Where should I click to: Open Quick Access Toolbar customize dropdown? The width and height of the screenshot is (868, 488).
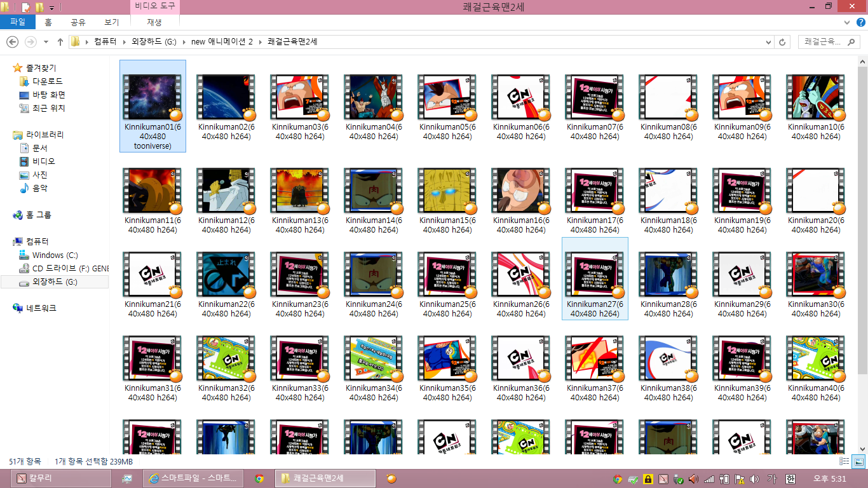pyautogui.click(x=52, y=8)
